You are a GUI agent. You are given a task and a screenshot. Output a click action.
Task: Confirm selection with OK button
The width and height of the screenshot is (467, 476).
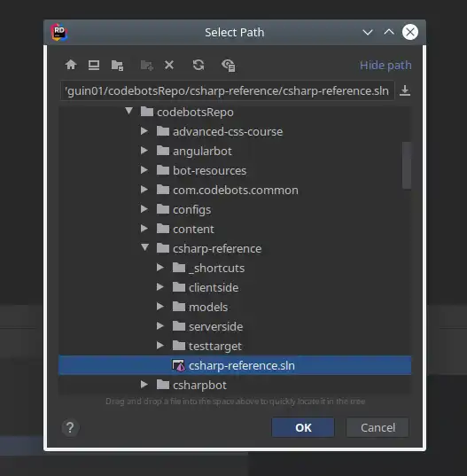coord(303,427)
